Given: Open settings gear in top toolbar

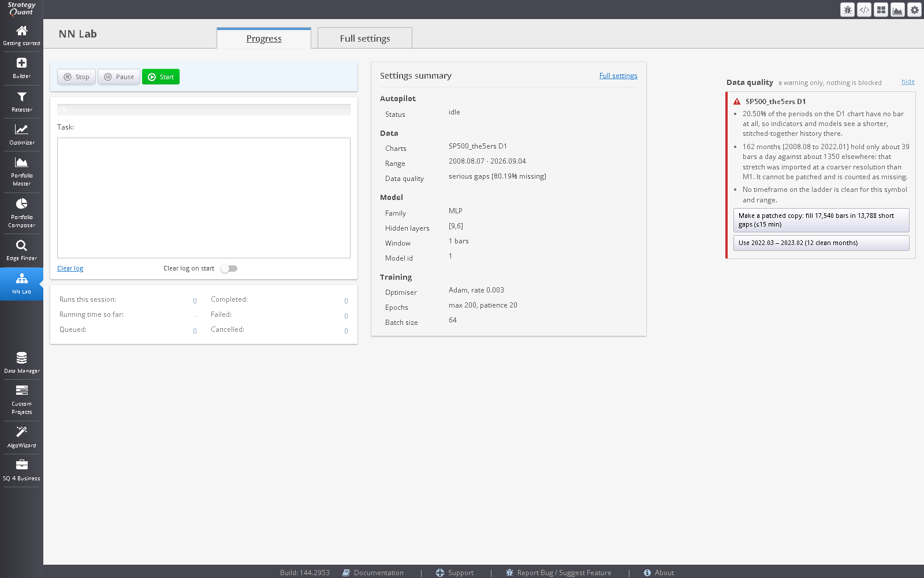Looking at the screenshot, I should [x=914, y=10].
